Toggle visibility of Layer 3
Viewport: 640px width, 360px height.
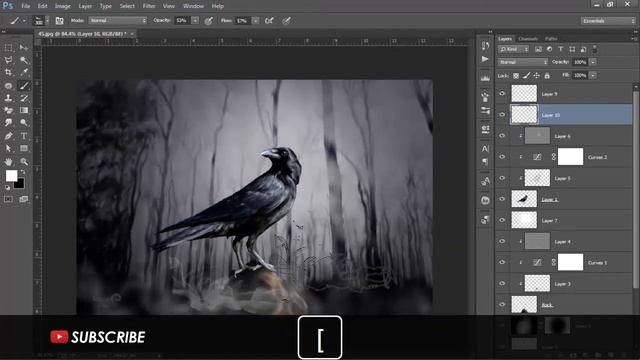click(x=502, y=283)
